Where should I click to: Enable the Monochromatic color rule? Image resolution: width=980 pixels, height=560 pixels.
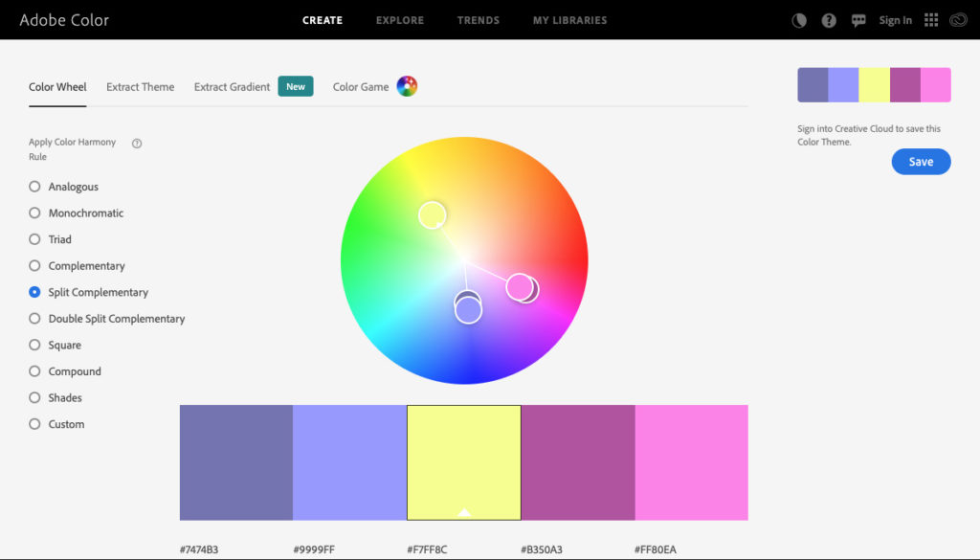pyautogui.click(x=33, y=213)
